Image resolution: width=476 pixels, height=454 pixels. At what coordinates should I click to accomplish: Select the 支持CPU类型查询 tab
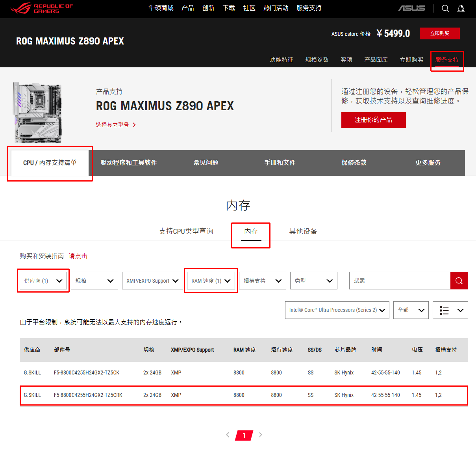(186, 231)
